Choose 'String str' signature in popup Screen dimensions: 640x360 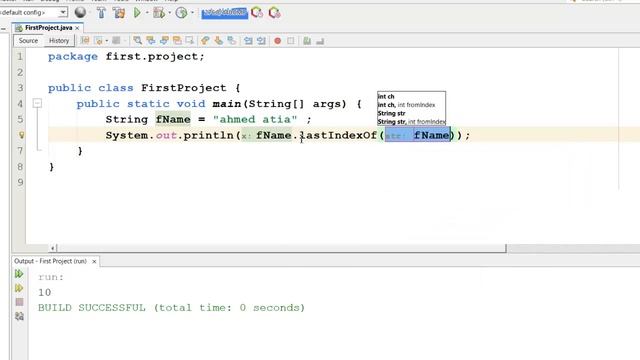391,113
